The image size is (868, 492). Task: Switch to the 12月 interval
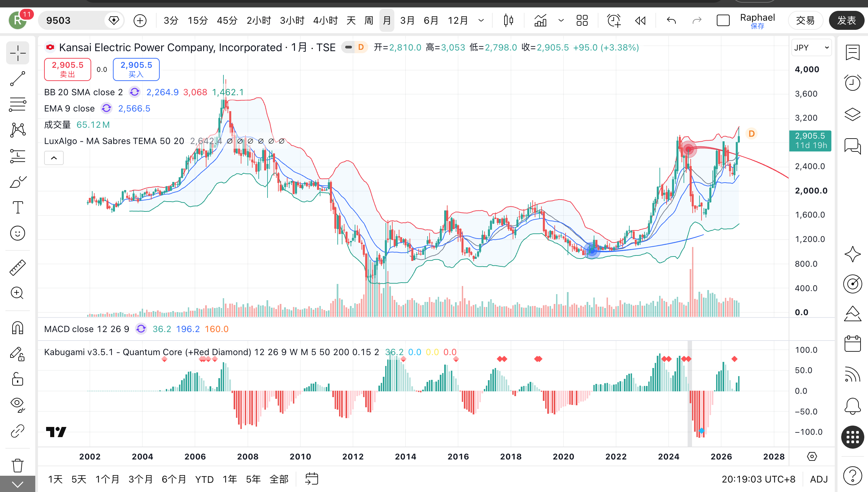[x=458, y=21]
